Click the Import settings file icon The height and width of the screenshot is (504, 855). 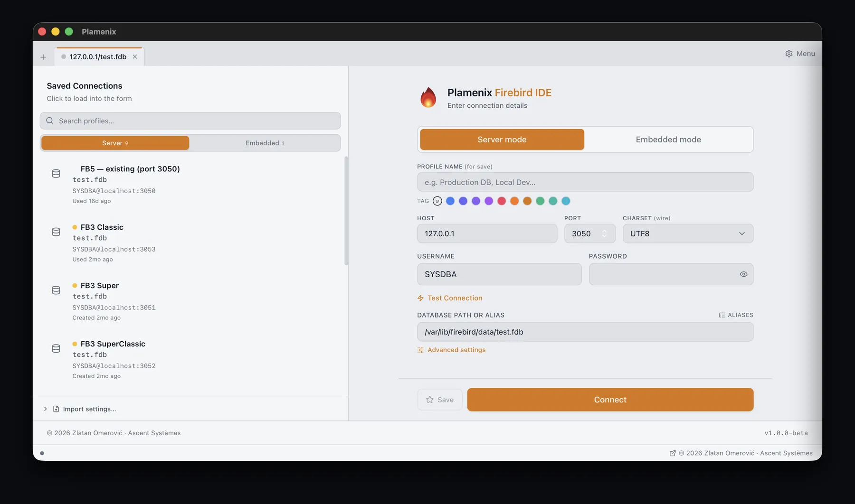(56, 409)
